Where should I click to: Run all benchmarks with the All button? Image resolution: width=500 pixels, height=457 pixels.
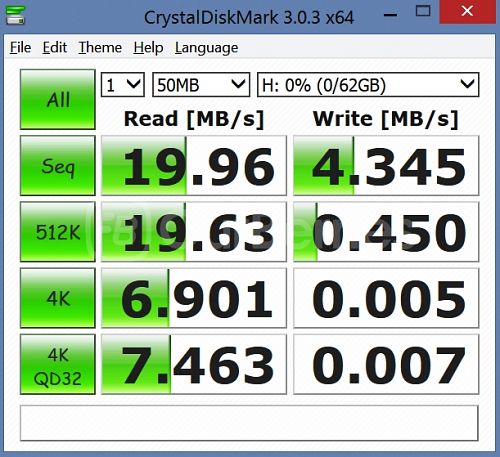tap(58, 99)
